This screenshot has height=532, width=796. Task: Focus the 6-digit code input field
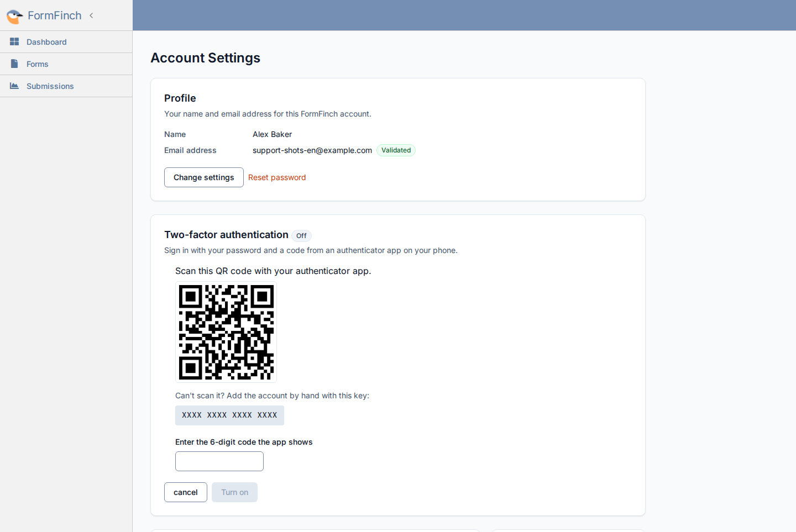(x=219, y=461)
